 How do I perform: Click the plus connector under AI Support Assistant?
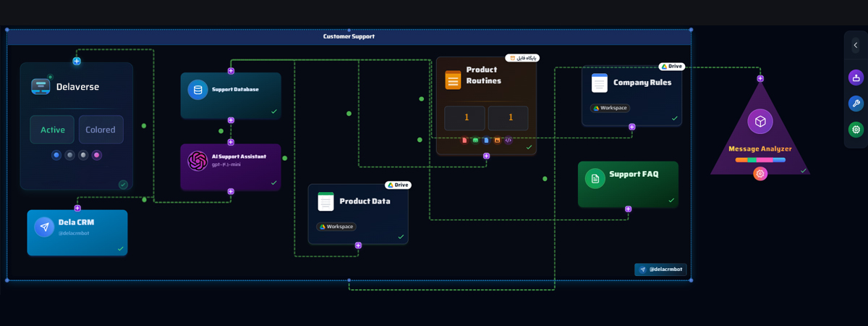tap(231, 192)
